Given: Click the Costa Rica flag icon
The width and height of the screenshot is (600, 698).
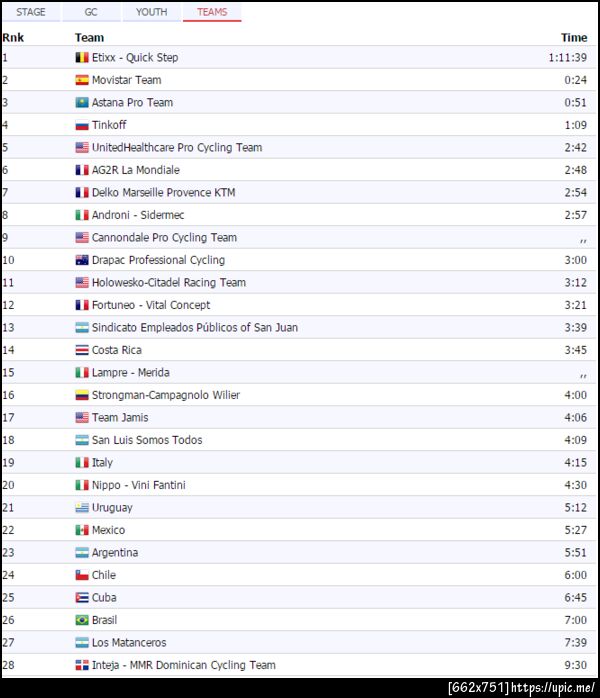Looking at the screenshot, I should (82, 350).
